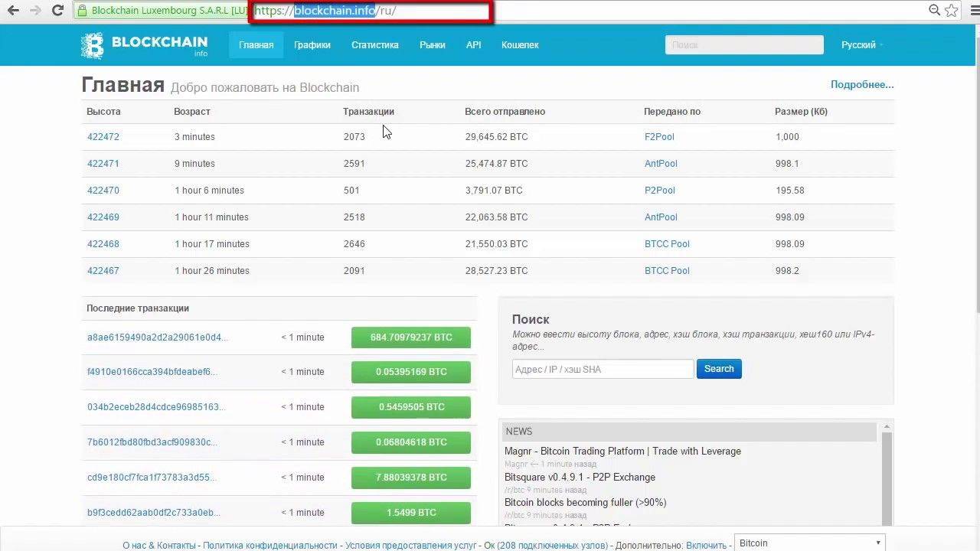Viewport: 980px width, 551px height.
Task: Open the Кошелек menu item
Action: [x=520, y=45]
